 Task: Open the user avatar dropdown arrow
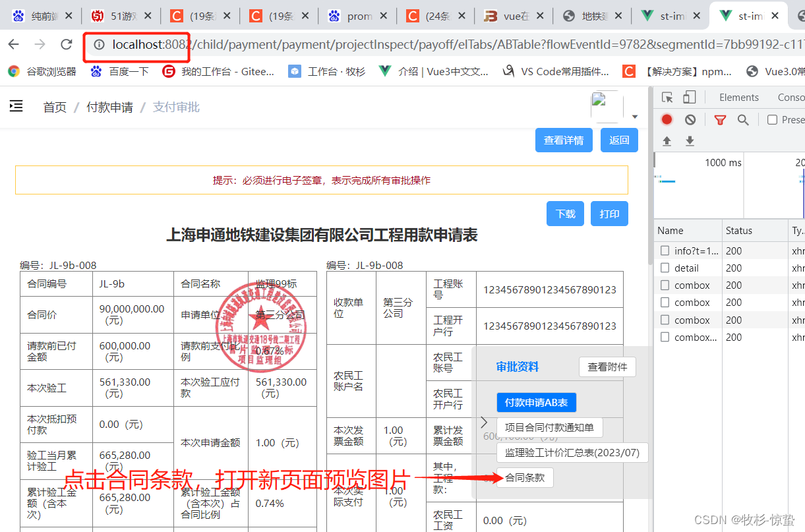635,115
